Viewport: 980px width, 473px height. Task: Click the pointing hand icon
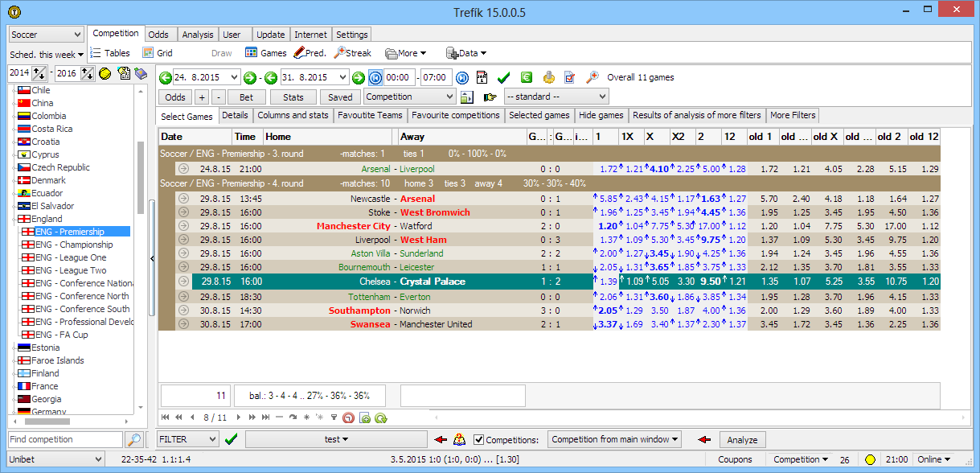coord(490,97)
